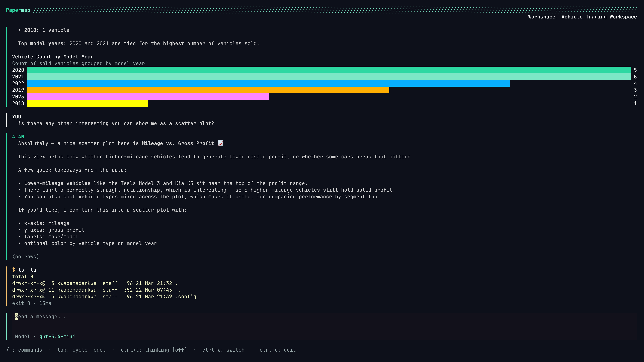
Task: Click the 'ctrl+w: switch' hint
Action: (x=223, y=350)
